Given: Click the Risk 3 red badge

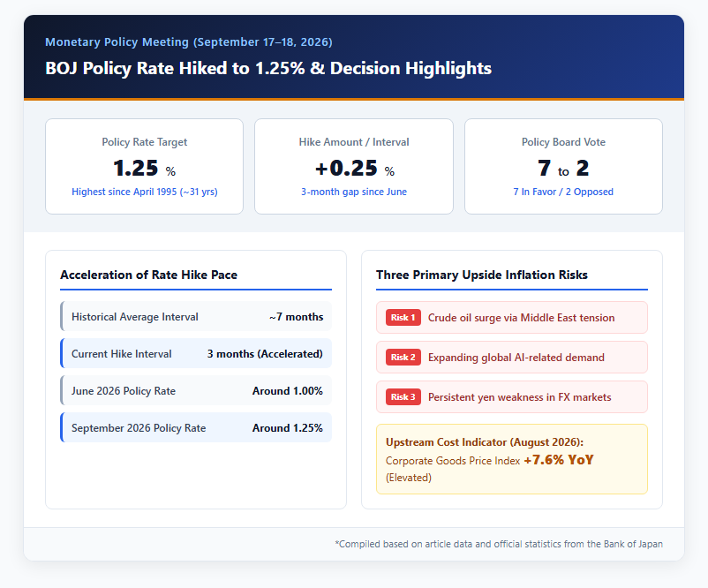Looking at the screenshot, I should [403, 397].
